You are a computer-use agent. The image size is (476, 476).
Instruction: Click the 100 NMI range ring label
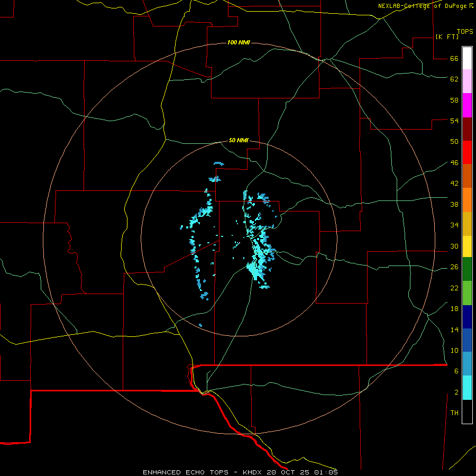tap(239, 42)
